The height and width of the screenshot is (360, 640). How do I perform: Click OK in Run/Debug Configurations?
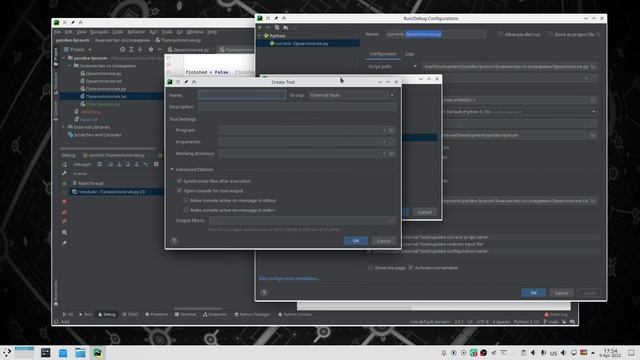[x=533, y=293]
